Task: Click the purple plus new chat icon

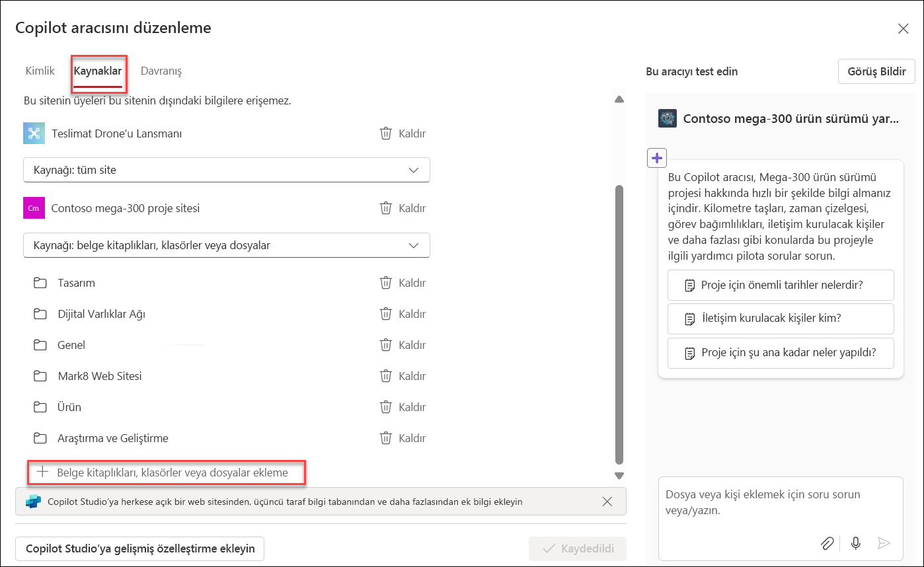Action: (657, 158)
